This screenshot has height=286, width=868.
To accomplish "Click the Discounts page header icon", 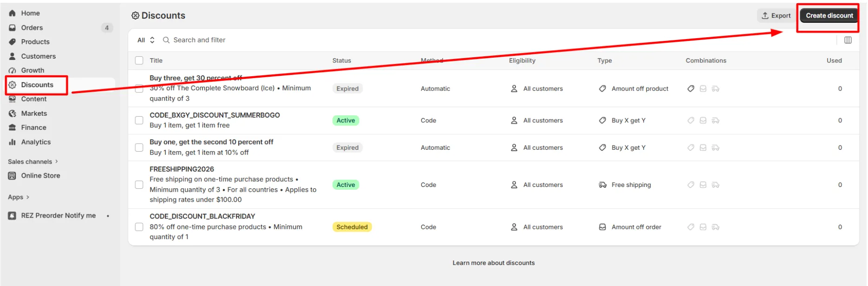I will [135, 16].
